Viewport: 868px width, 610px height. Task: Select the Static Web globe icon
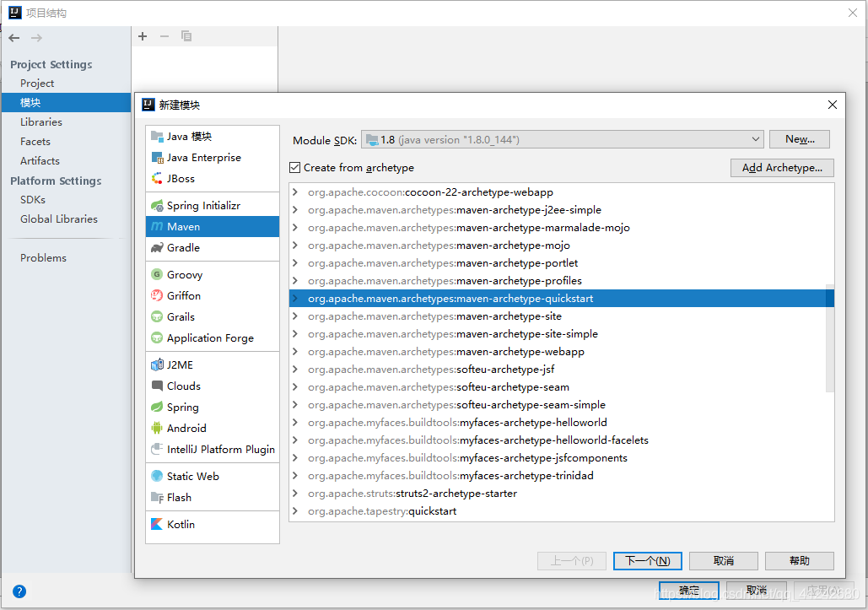pos(157,476)
